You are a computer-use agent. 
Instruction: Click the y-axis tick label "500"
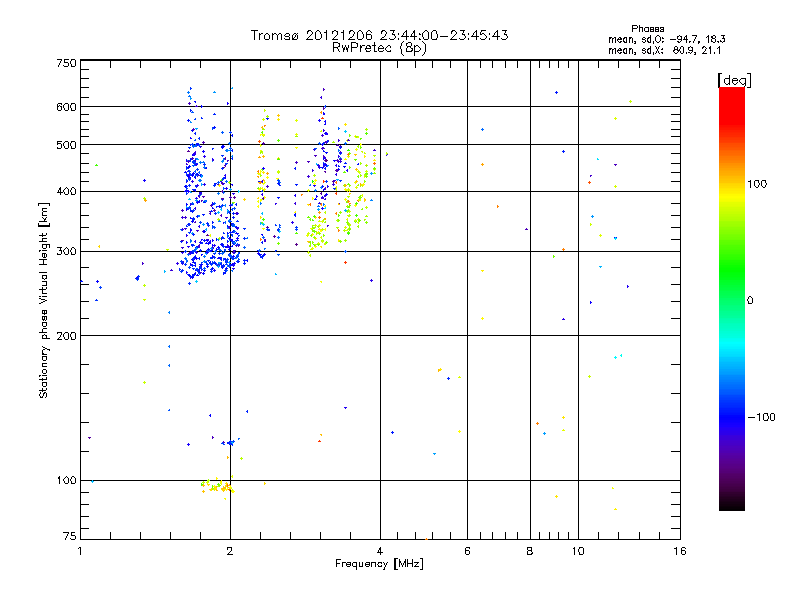[66, 145]
